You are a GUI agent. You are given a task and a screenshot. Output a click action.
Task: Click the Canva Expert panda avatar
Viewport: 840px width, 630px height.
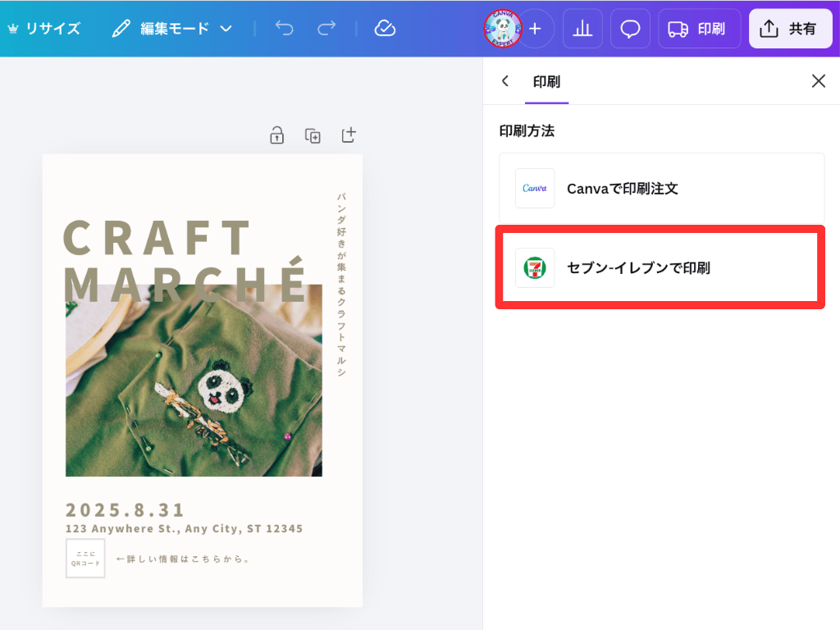(504, 28)
